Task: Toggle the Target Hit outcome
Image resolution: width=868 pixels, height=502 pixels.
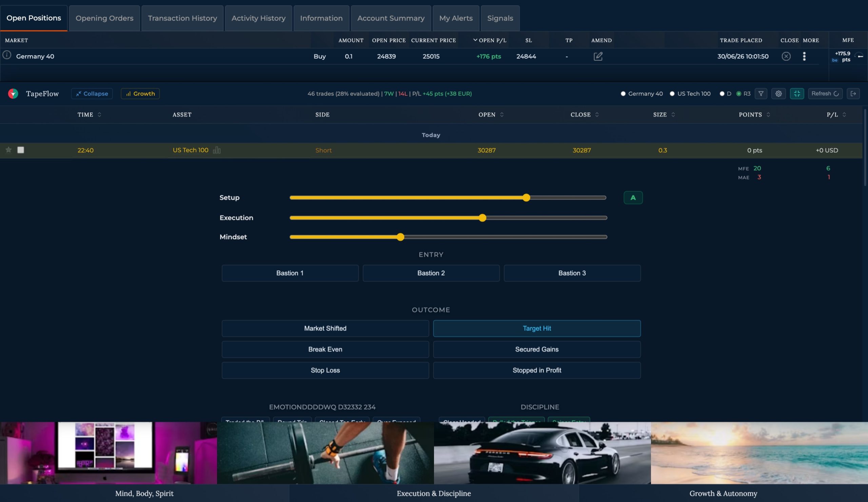Action: click(537, 328)
